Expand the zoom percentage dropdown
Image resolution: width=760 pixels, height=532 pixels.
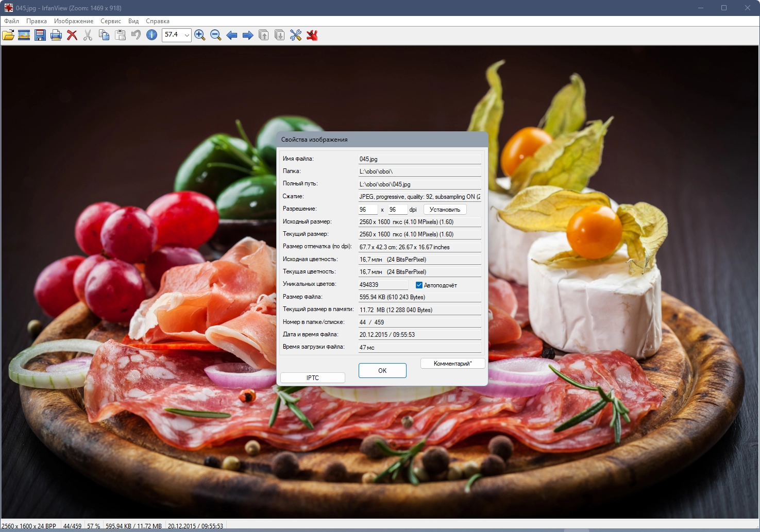pyautogui.click(x=187, y=35)
